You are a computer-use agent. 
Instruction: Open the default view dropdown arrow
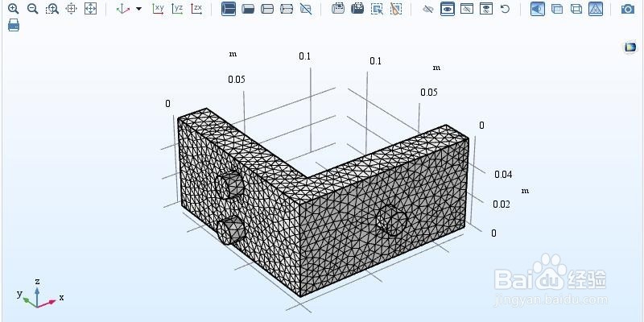point(138,9)
